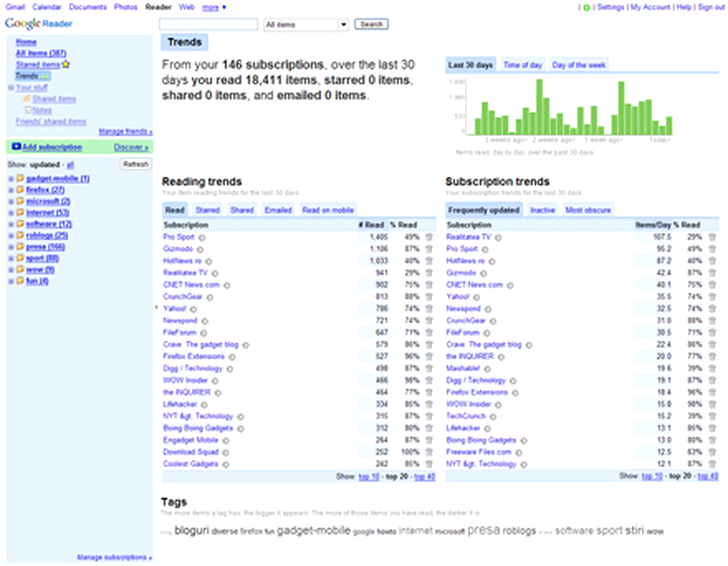Viewport: 728px width, 566px height.
Task: Click the trash icon for Gizmodo in Reading trends
Action: 429,248
